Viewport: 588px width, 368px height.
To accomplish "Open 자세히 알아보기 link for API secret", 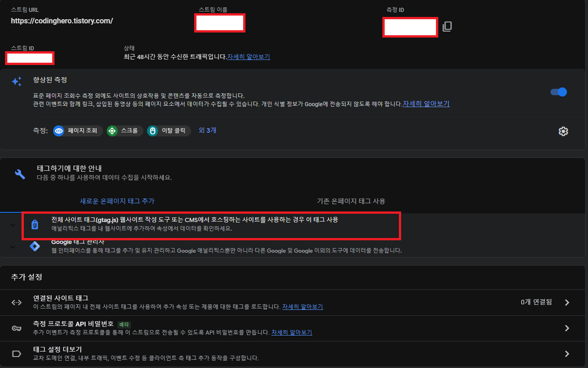I will [x=292, y=332].
